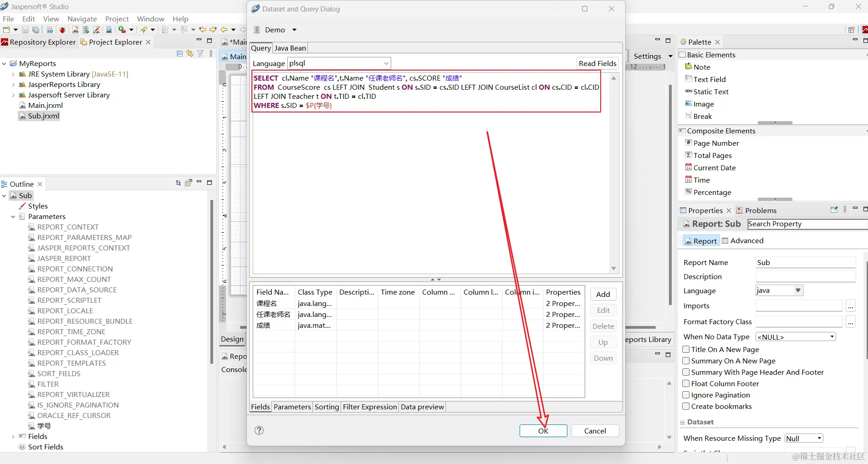Click the Outline panel vertical scrollbar
The height and width of the screenshot is (464, 868).
point(212,282)
